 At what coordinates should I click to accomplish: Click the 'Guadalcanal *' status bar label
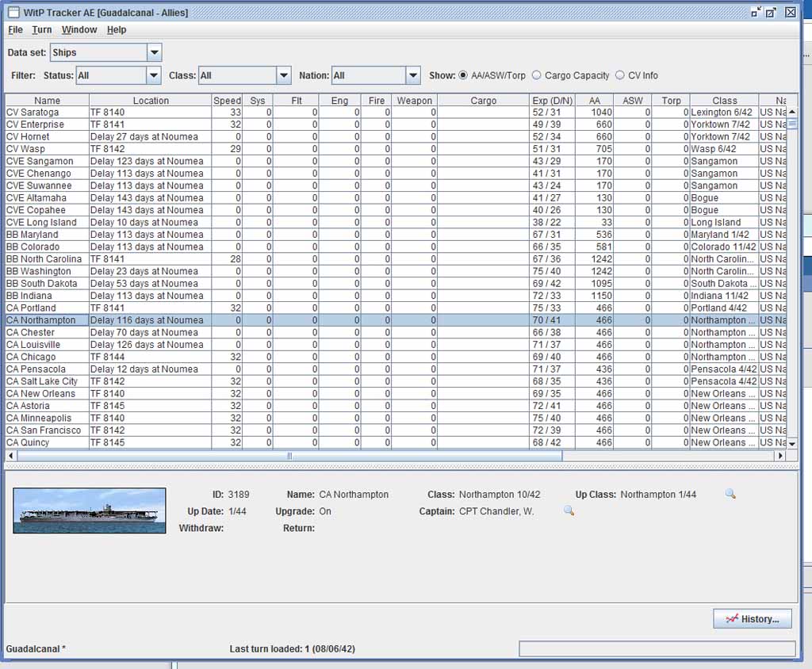[x=36, y=649]
